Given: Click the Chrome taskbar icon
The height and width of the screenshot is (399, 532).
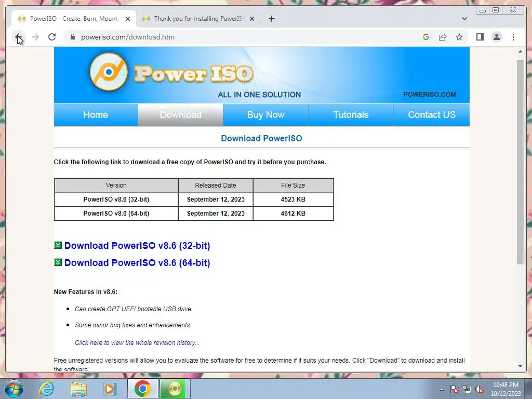Looking at the screenshot, I should (143, 389).
